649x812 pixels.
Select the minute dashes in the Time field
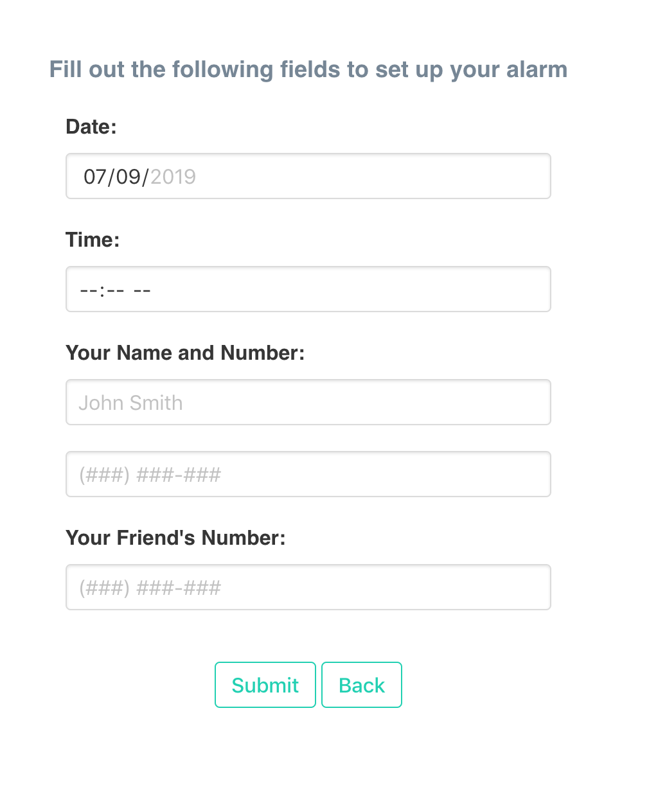click(x=115, y=290)
